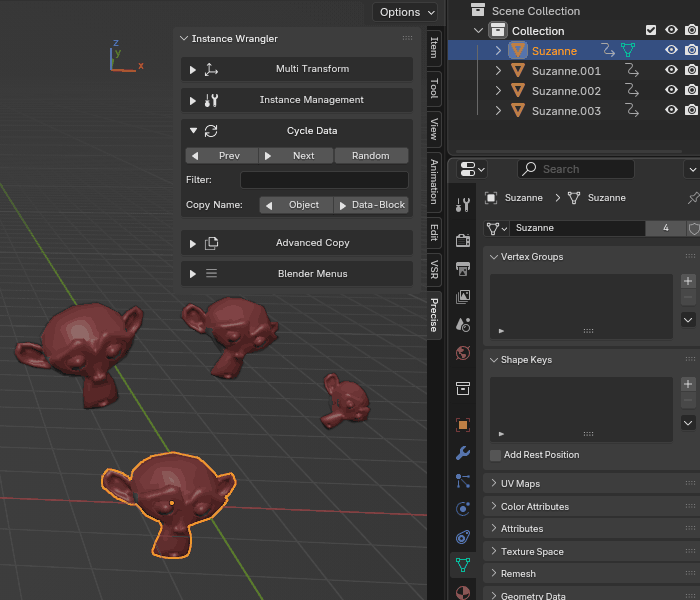700x600 pixels.
Task: Open the properties editor display mode dropdown
Action: tap(471, 169)
